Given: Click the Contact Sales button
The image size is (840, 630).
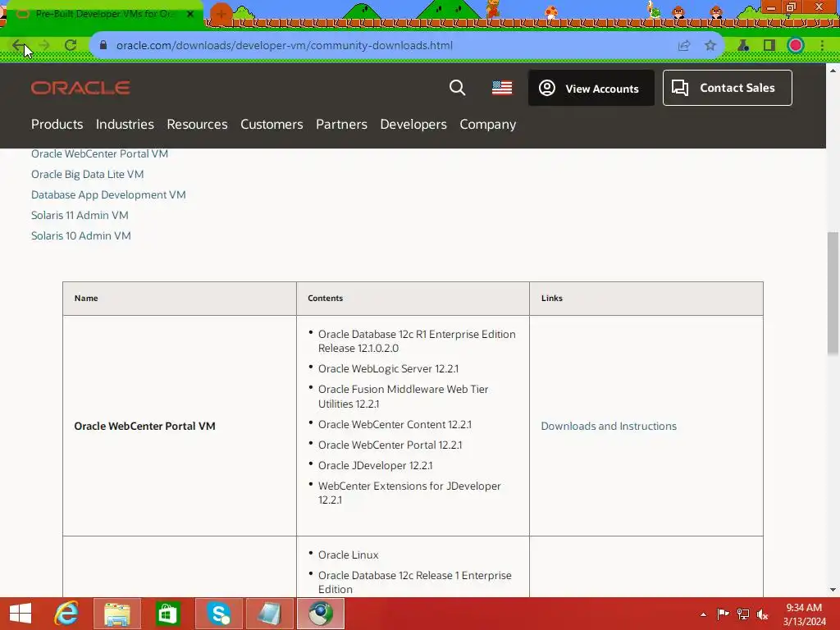Looking at the screenshot, I should (x=727, y=88).
